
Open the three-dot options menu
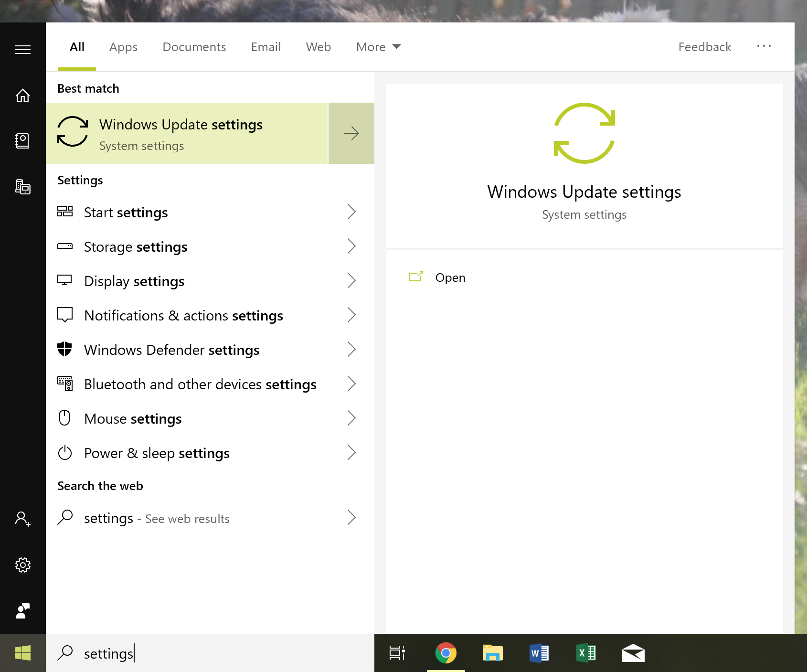click(x=764, y=46)
